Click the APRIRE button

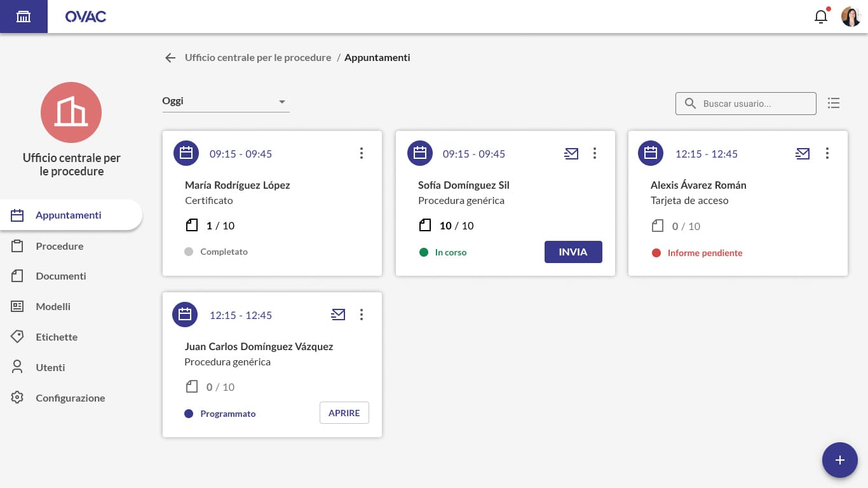coord(344,413)
